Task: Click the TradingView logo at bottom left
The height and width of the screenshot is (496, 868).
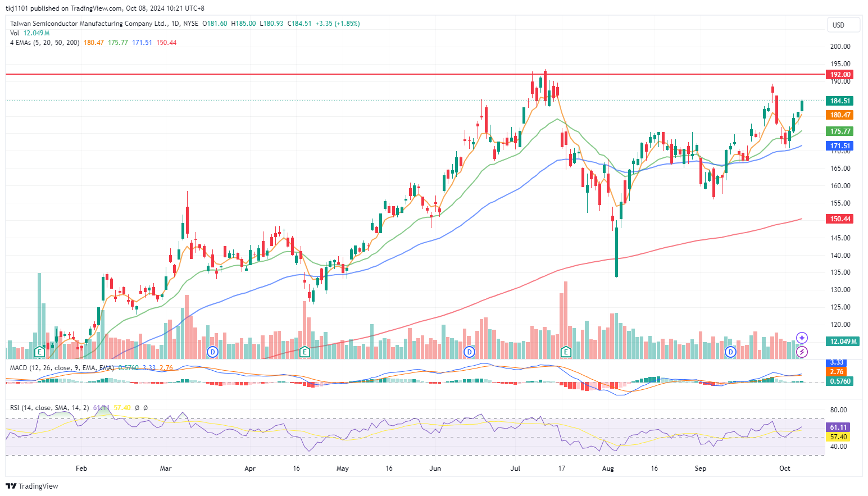Action: pyautogui.click(x=32, y=486)
